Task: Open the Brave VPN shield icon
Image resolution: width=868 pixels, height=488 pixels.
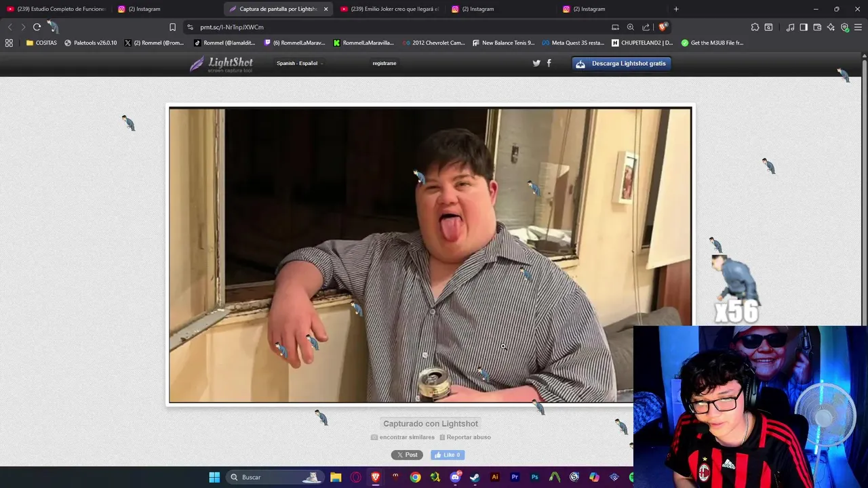Action: click(x=844, y=27)
